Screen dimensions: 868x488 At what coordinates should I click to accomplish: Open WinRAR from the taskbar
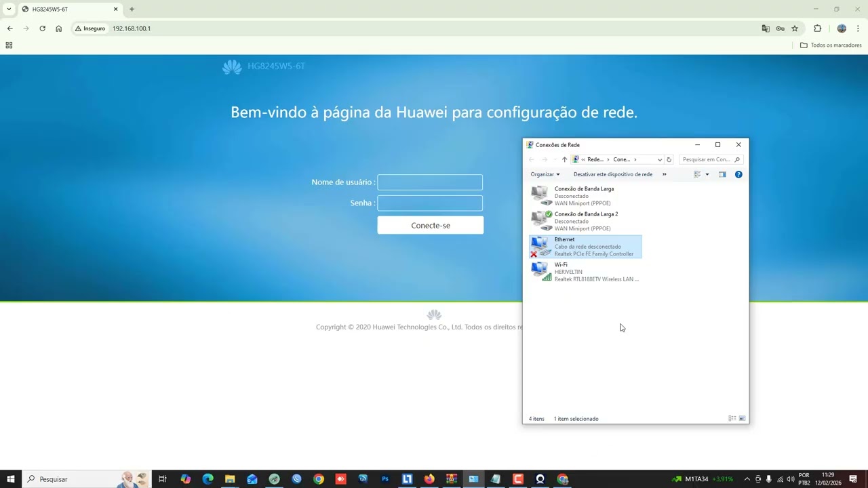pyautogui.click(x=452, y=479)
